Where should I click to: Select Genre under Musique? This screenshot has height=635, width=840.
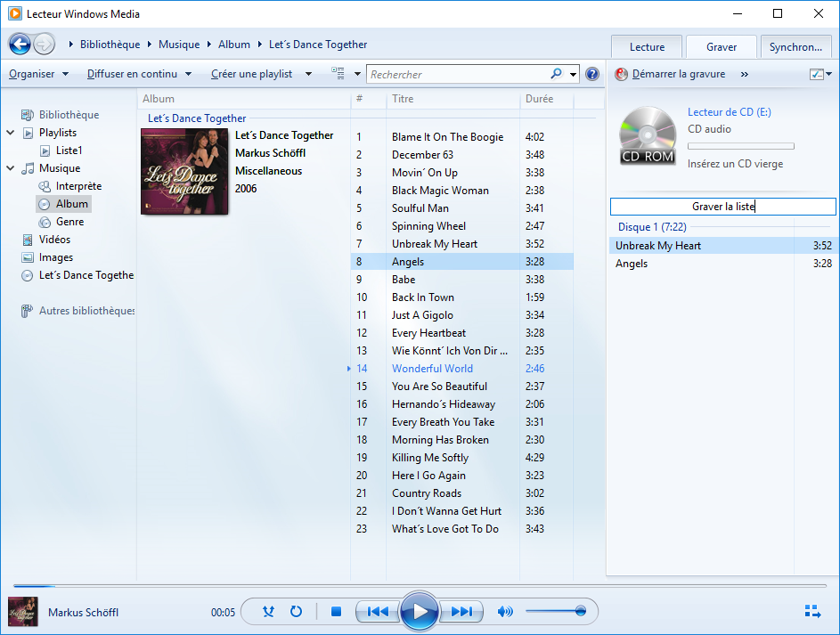point(69,222)
